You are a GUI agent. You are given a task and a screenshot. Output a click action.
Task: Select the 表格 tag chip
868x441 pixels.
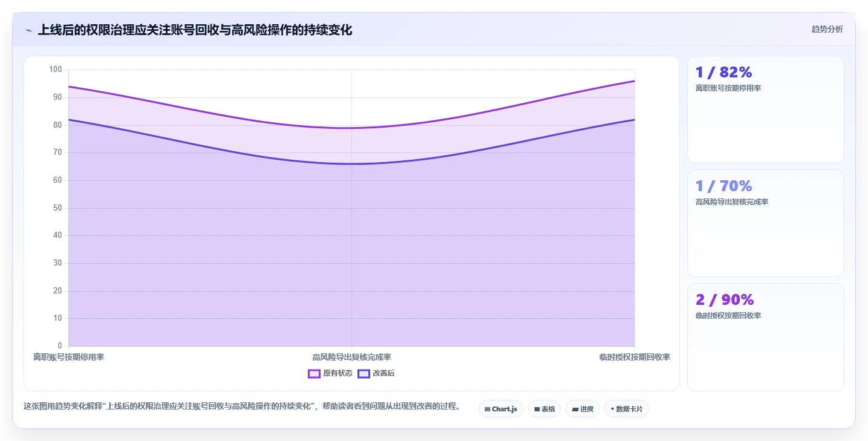click(x=544, y=409)
